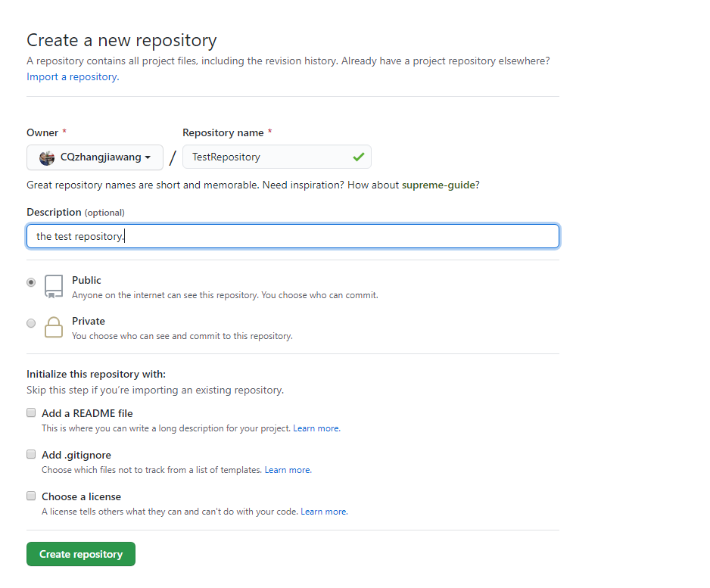Click the Description (optional) label
This screenshot has height=588, width=710.
pyautogui.click(x=76, y=213)
